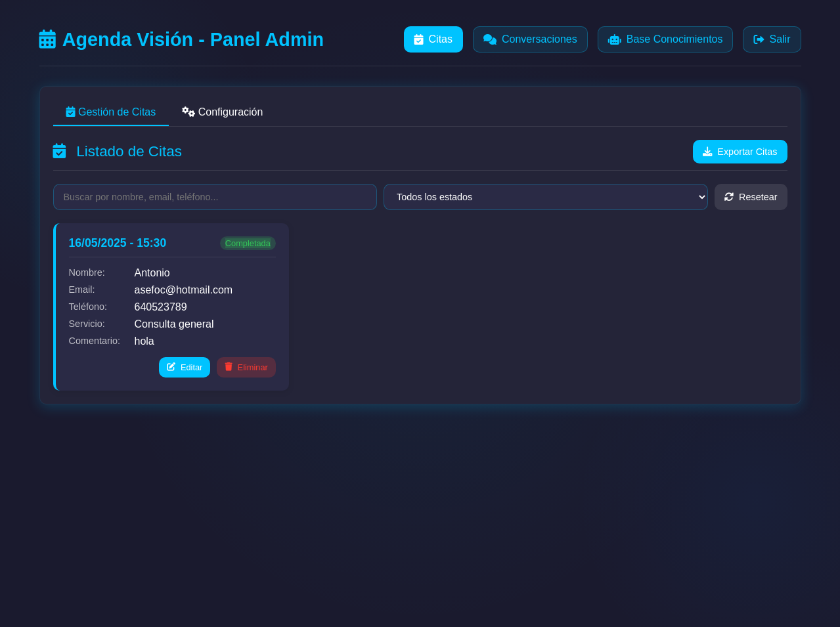840x627 pixels.
Task: Open the Configuración tab
Action: [223, 112]
